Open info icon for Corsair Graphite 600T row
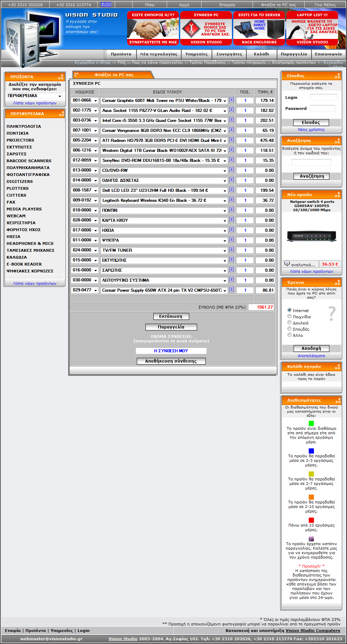The image size is (347, 644). 231,100
